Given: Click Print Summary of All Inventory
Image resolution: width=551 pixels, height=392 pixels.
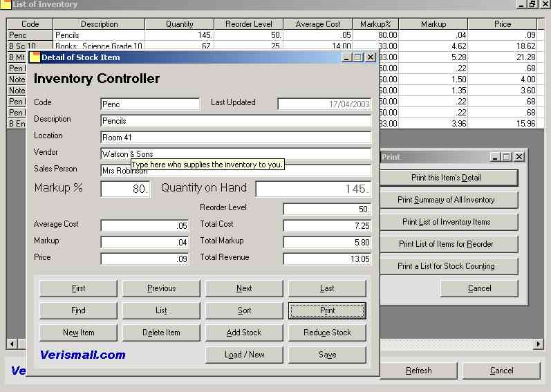Looking at the screenshot, I should 449,200.
